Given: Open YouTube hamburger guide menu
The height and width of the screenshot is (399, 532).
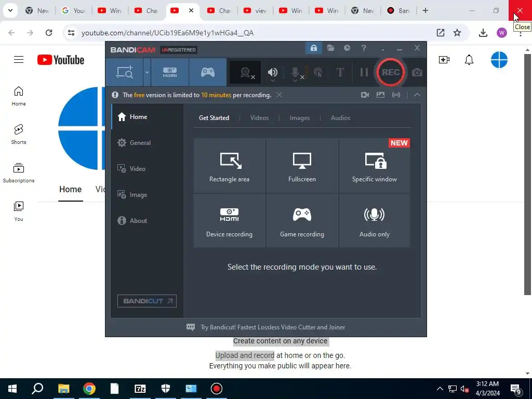Looking at the screenshot, I should [19, 60].
